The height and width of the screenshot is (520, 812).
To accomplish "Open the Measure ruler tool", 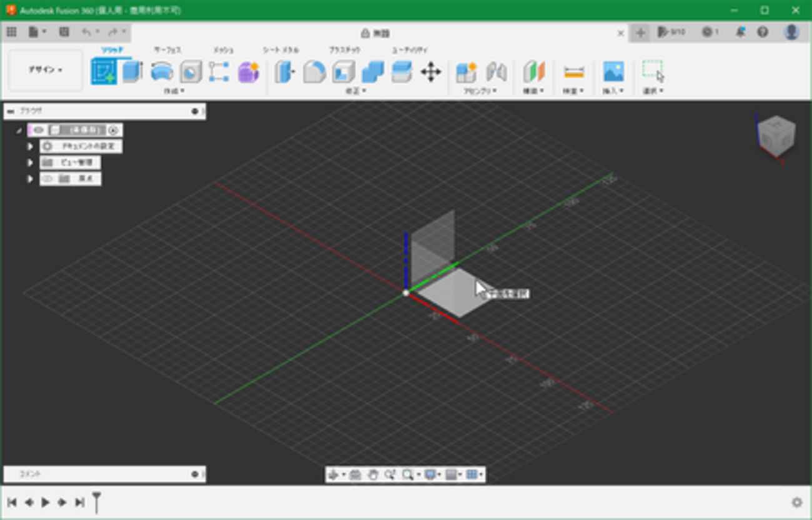I will (573, 72).
